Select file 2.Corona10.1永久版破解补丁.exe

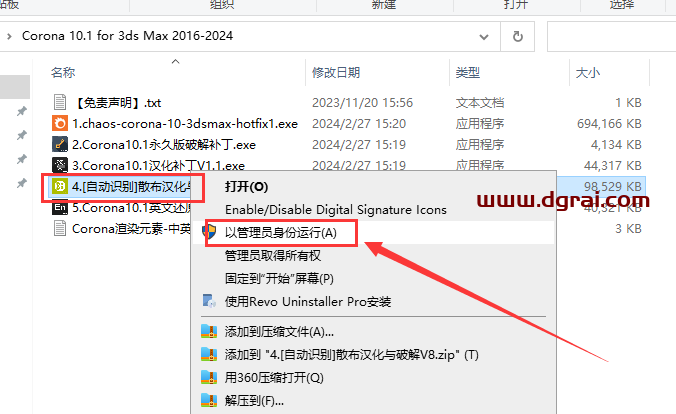point(164,144)
